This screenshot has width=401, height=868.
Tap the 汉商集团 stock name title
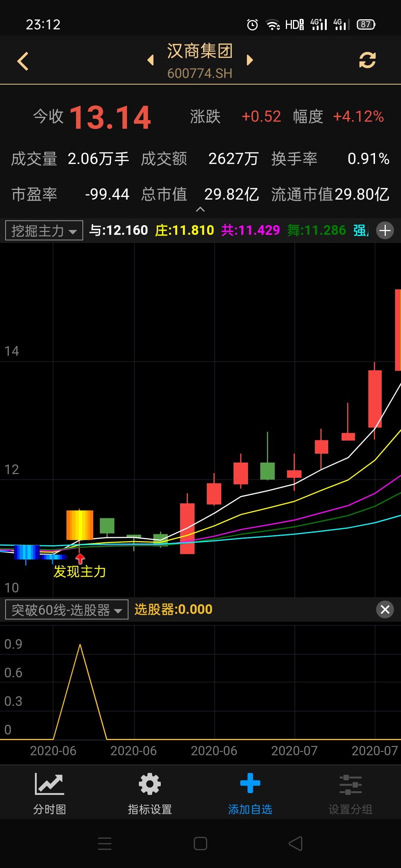200,51
